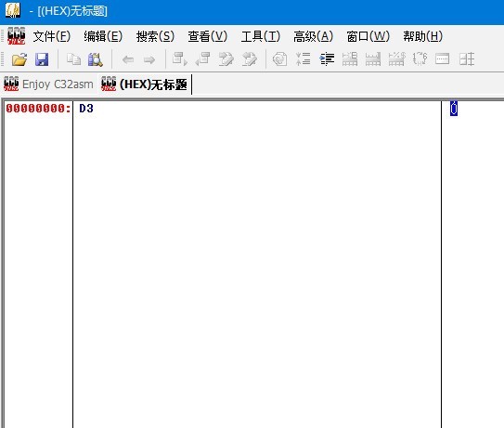This screenshot has height=428, width=504.
Task: Click the bracketed characters toolbar icon
Action: tap(420, 59)
